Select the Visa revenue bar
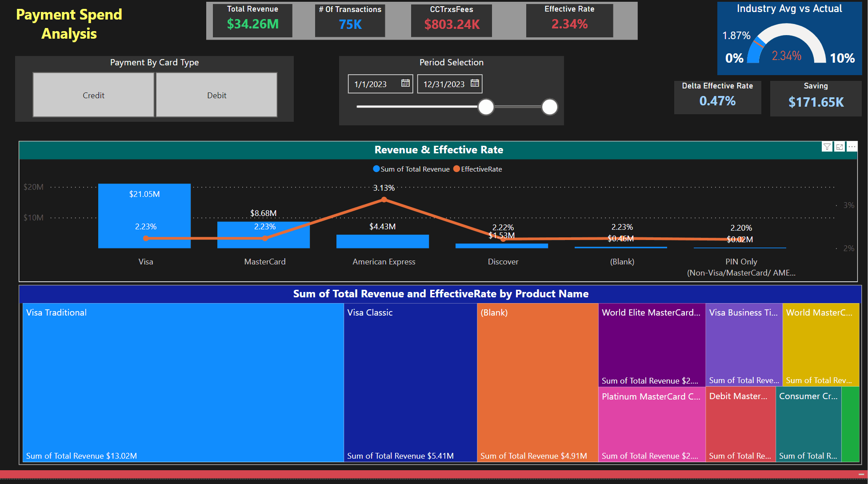Screen dimensions: 868x484 click(x=144, y=209)
